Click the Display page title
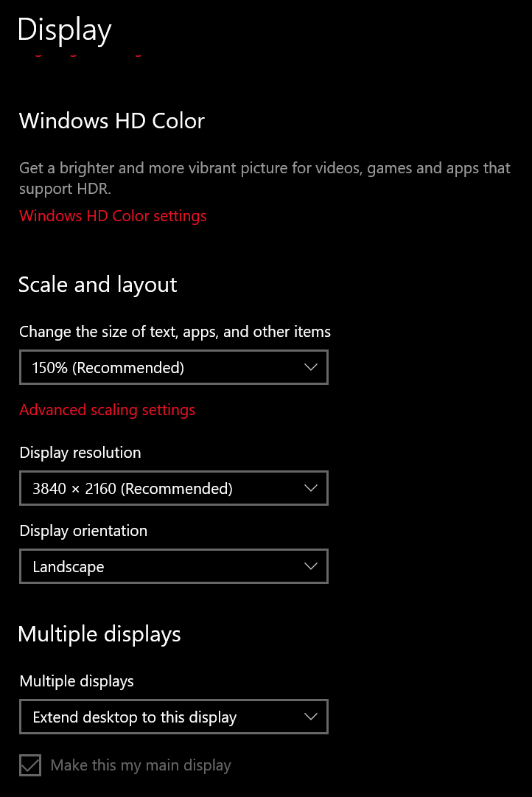 click(65, 30)
